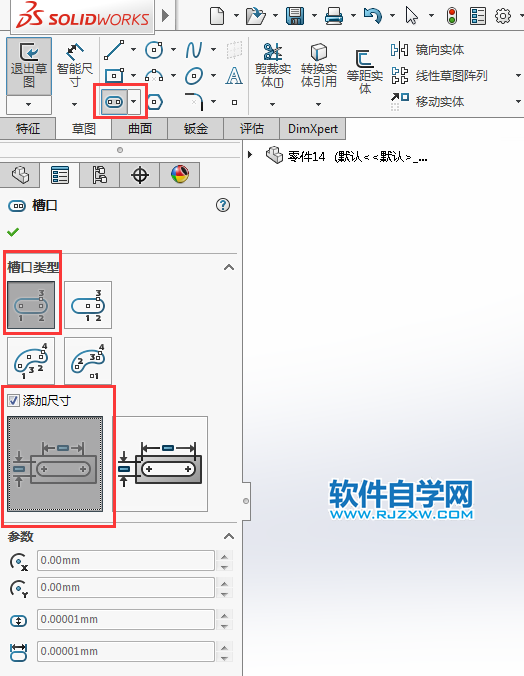Image resolution: width=524 pixels, height=676 pixels.
Task: Open the sketch text tool
Action: pos(234,76)
